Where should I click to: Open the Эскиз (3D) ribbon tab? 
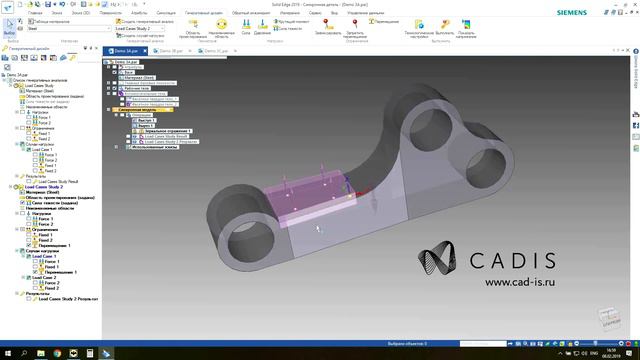(x=80, y=13)
